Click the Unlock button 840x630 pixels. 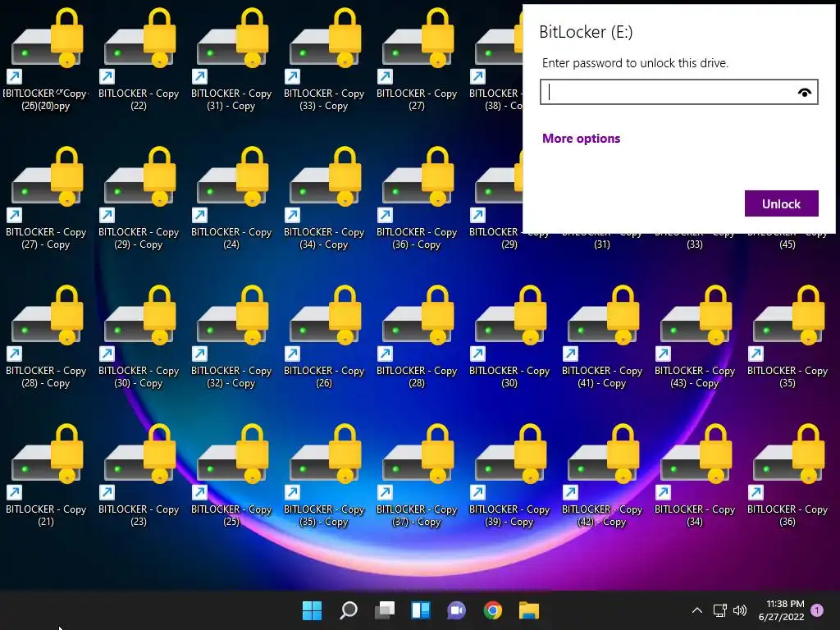(x=781, y=203)
